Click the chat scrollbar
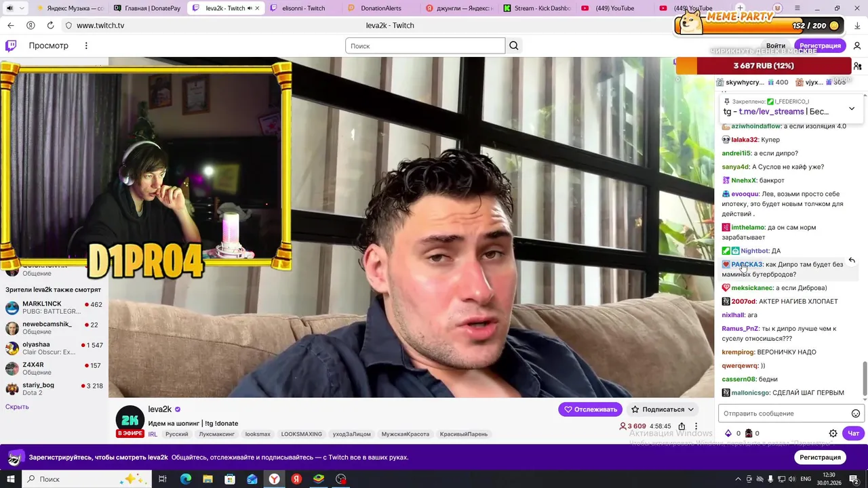This screenshot has height=488, width=868. (x=865, y=380)
